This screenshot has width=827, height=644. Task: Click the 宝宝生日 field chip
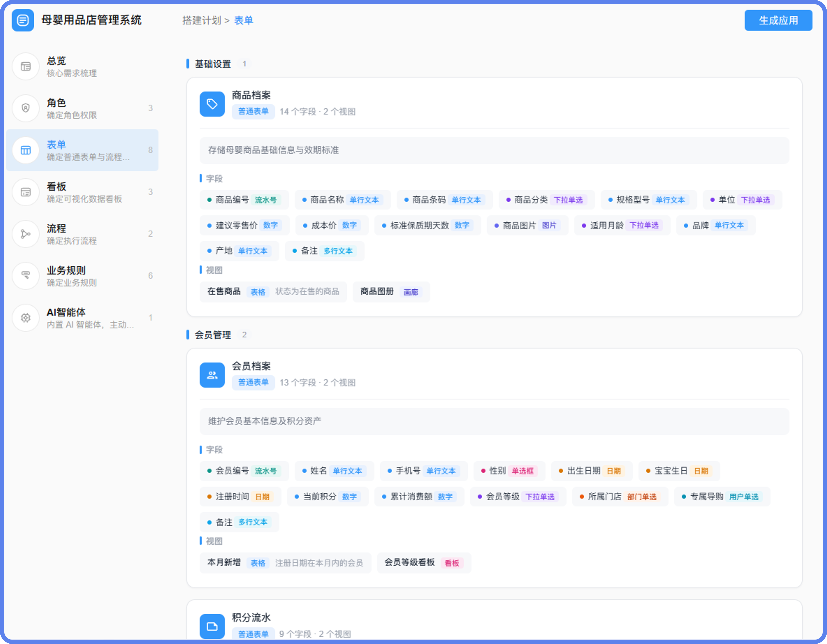pyautogui.click(x=679, y=471)
